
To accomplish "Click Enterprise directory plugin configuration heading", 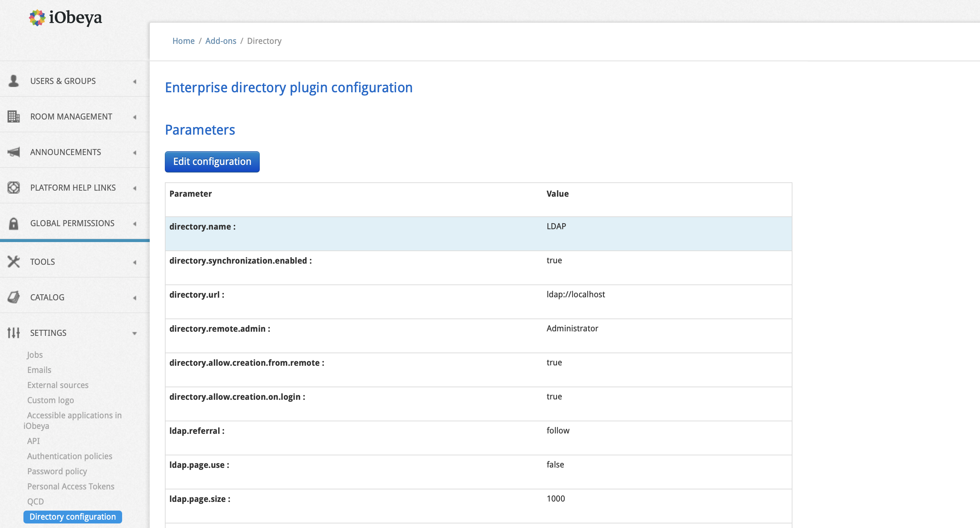I will coord(289,87).
